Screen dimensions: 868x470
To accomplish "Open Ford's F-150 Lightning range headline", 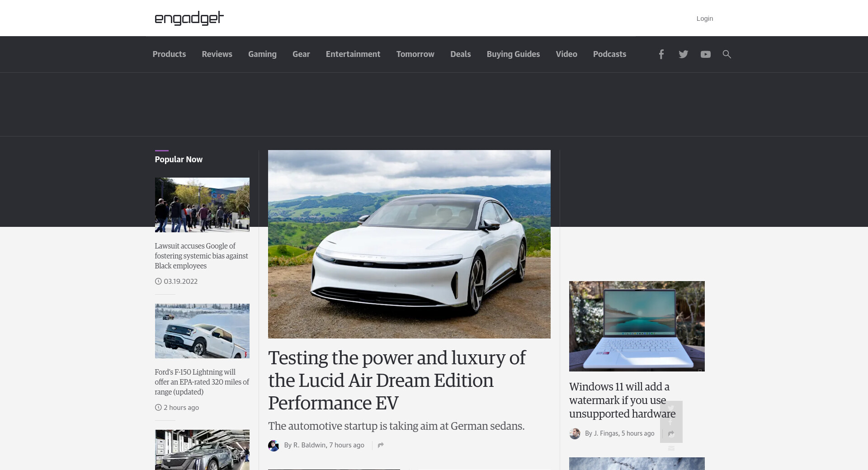I will click(x=202, y=382).
